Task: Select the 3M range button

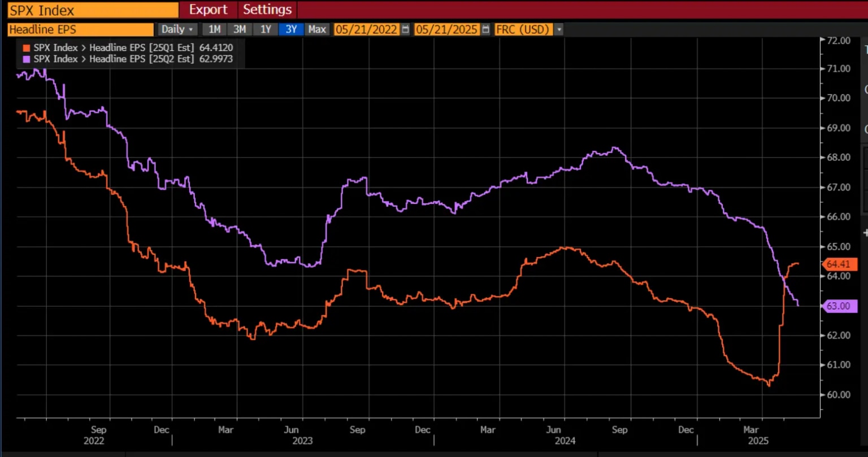Action: [240, 29]
